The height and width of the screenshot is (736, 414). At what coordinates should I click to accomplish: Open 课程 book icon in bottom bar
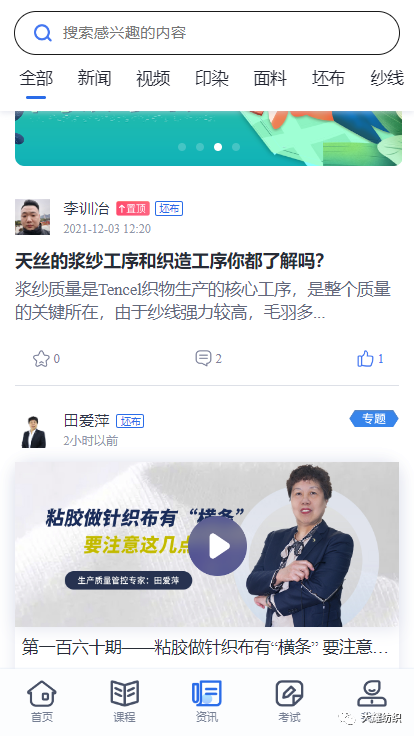click(x=124, y=693)
